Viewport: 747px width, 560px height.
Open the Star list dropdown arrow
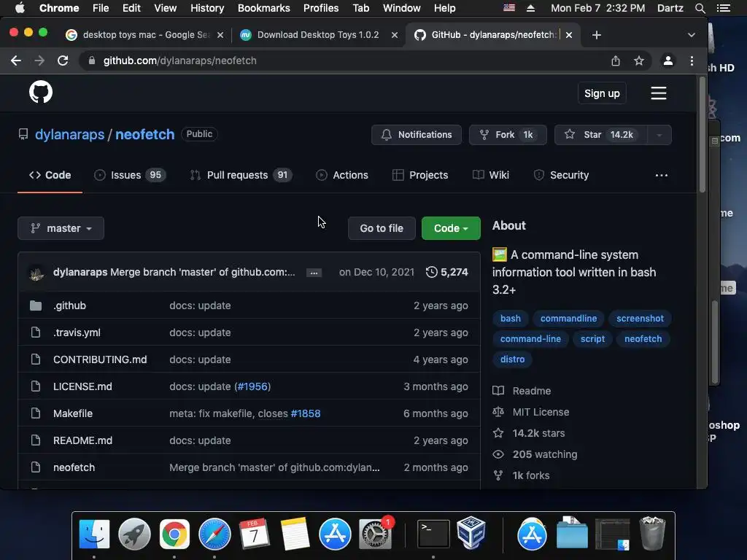[659, 135]
